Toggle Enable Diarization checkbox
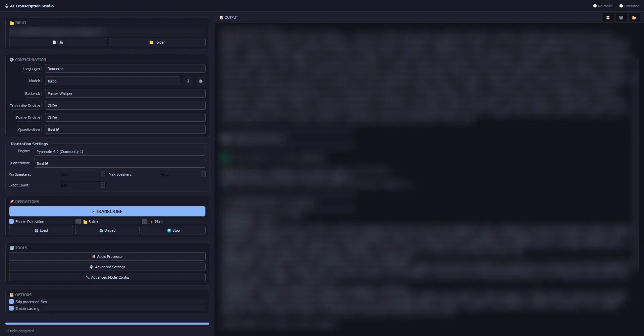Screen dimensions: 644x336 point(11,221)
